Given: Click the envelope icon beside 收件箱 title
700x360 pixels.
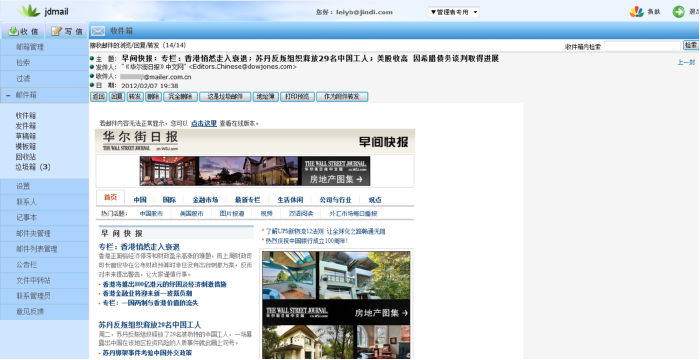Looking at the screenshot, I should [x=98, y=31].
